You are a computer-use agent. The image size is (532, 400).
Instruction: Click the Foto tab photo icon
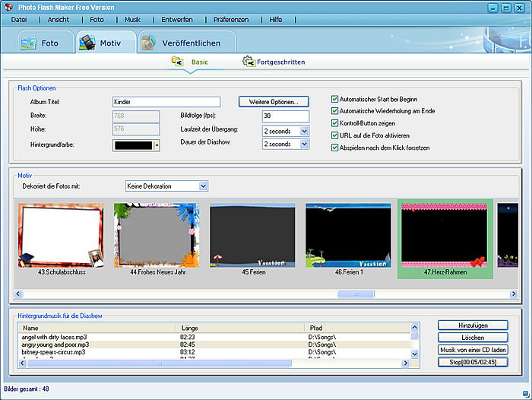(29, 43)
